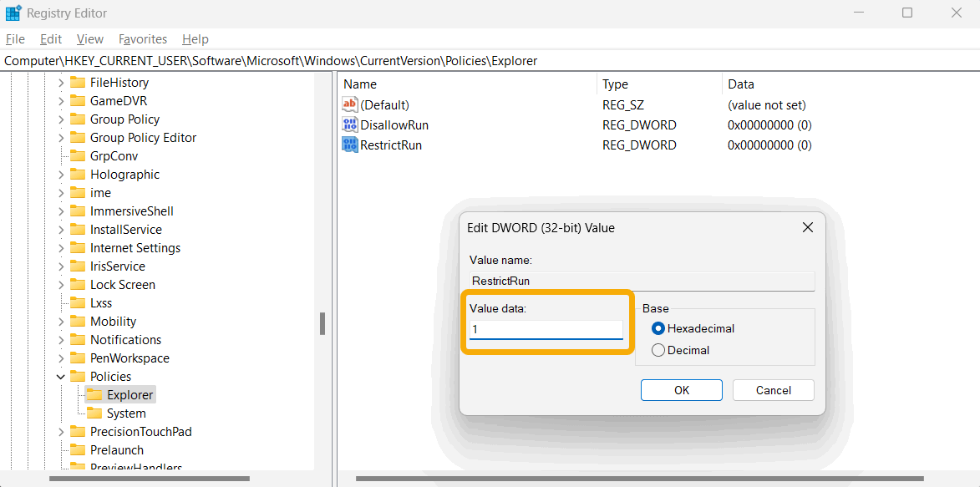Collapse the Policies key

click(61, 377)
